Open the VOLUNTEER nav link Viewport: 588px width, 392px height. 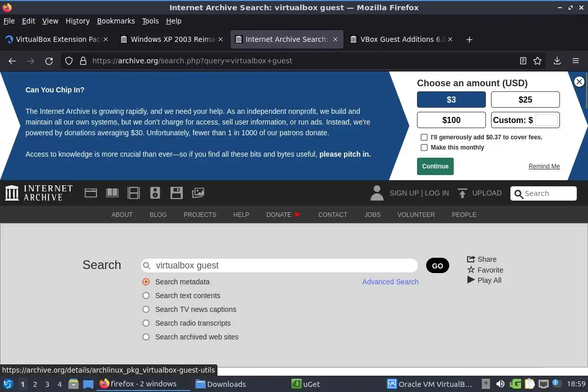[416, 214]
